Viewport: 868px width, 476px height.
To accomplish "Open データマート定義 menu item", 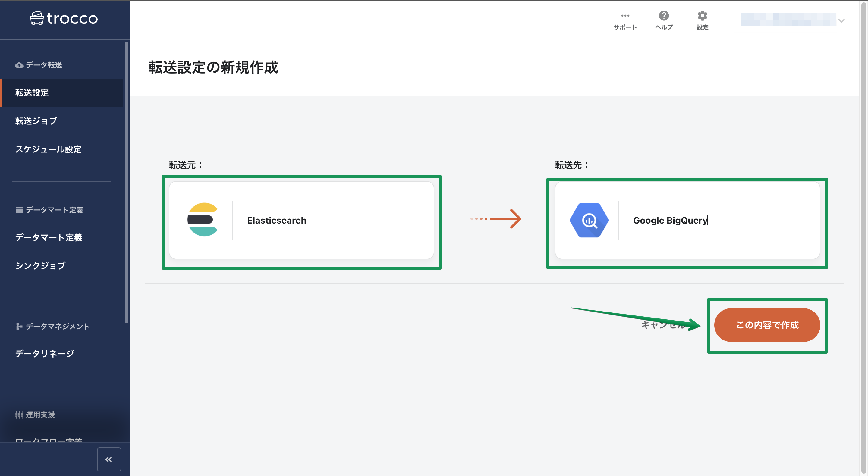I will pos(49,237).
